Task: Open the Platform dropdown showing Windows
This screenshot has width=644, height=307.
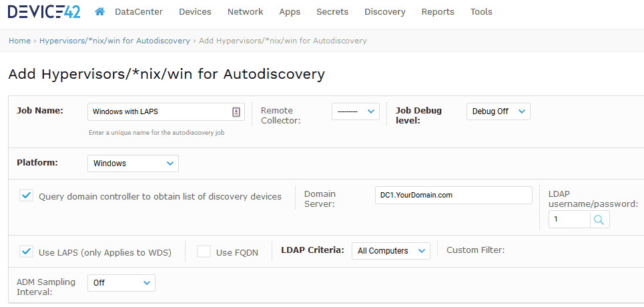Action: click(133, 163)
